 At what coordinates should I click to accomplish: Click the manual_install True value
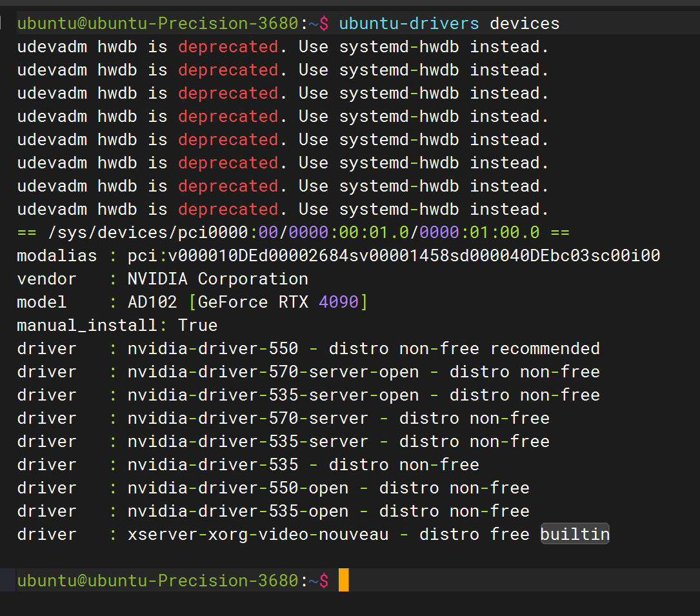click(x=197, y=324)
